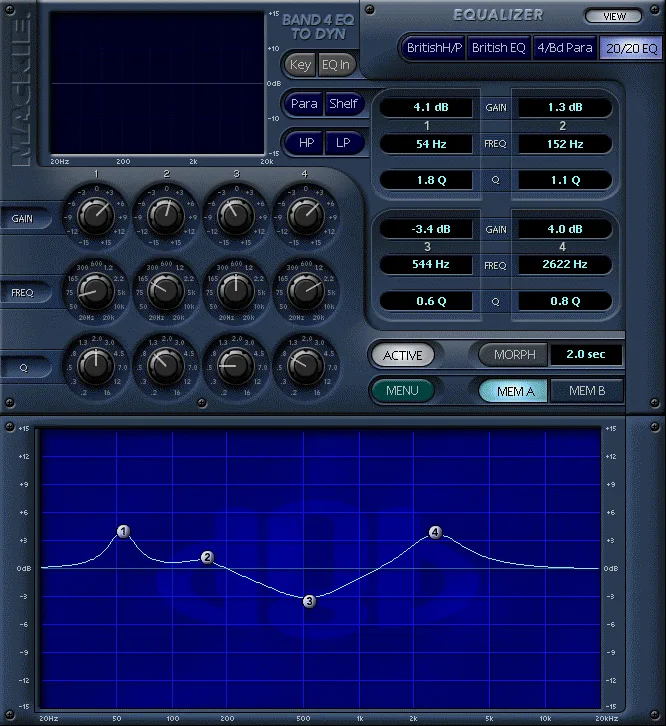The width and height of the screenshot is (666, 726).
Task: Click the band 2 GAIN knob
Action: [166, 216]
